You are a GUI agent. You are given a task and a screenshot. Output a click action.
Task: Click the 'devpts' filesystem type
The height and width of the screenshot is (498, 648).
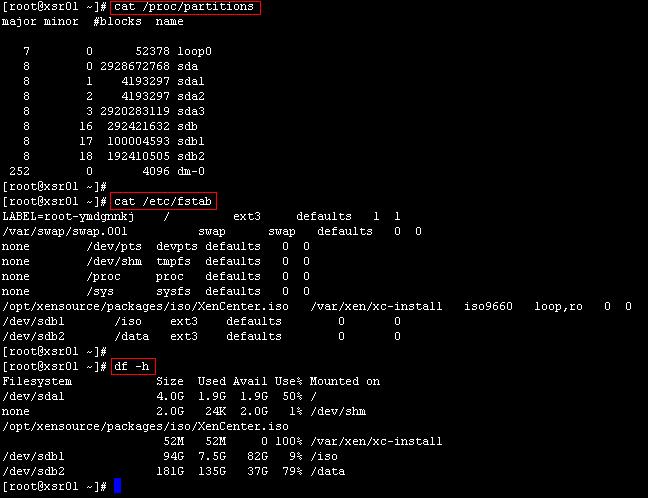pos(177,247)
